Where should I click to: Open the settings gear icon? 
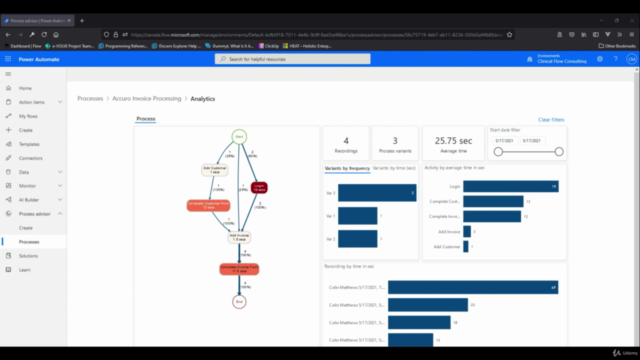pyautogui.click(x=600, y=59)
